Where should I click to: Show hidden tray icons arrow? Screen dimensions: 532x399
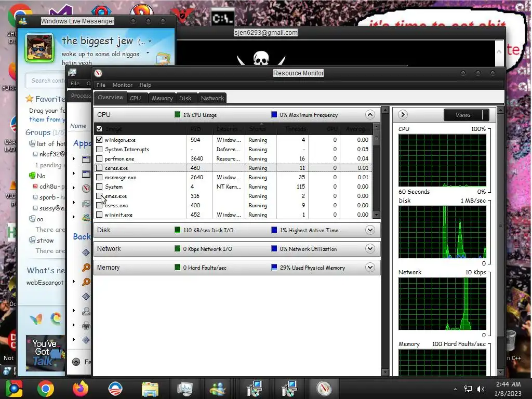[x=455, y=389]
